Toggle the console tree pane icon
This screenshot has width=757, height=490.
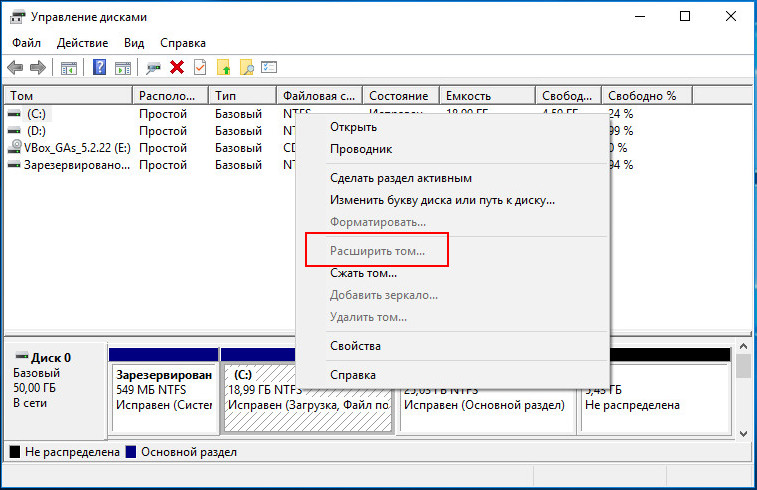coord(69,68)
